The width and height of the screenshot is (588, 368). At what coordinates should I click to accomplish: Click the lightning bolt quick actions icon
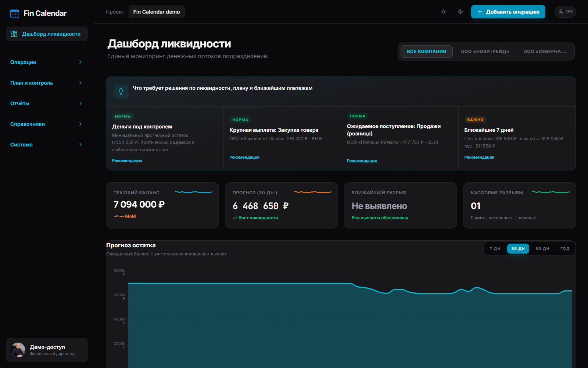[x=460, y=12]
